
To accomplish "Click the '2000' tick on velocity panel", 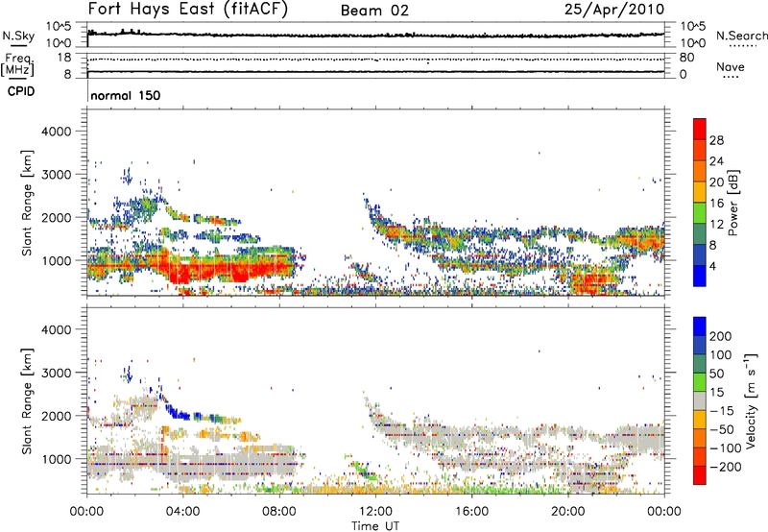I will tap(56, 416).
